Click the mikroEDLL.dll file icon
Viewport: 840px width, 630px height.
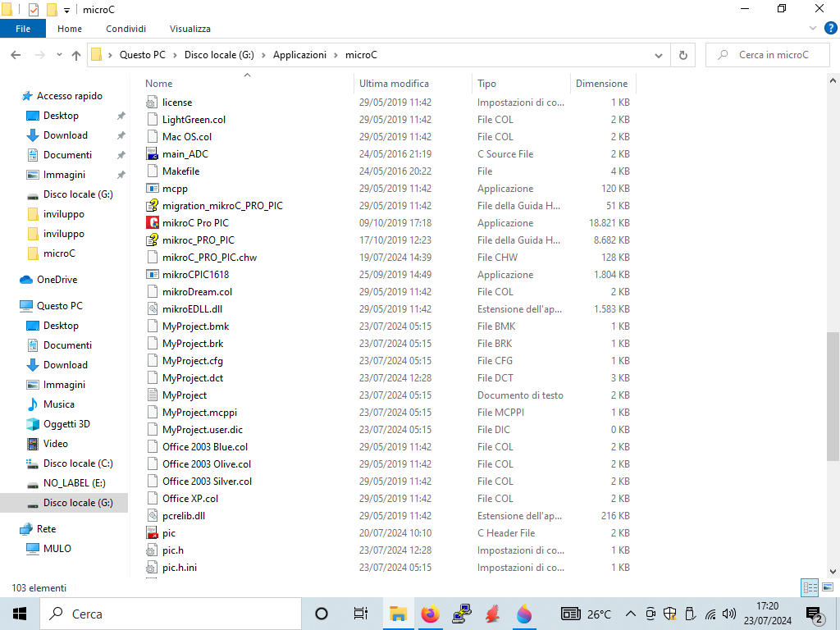(152, 308)
